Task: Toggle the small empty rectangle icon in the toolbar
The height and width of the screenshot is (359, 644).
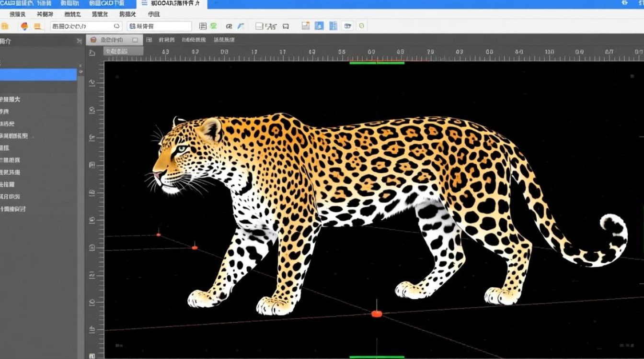Action: click(x=286, y=26)
